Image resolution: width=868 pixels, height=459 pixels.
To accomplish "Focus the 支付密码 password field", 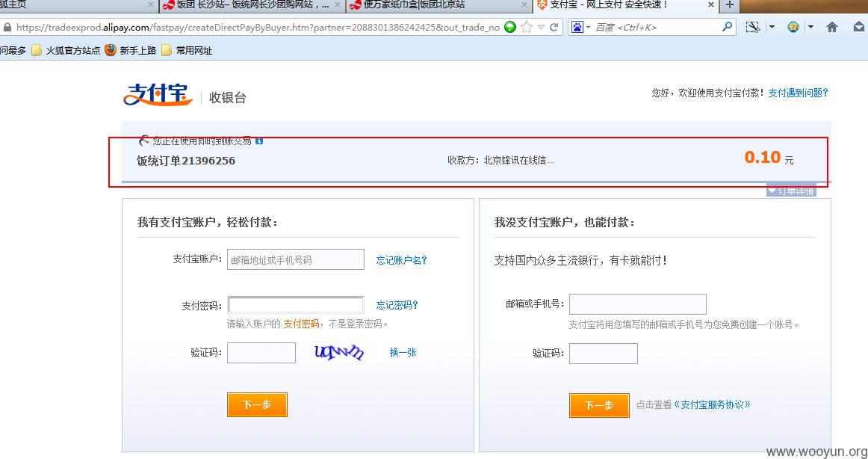I will (296, 305).
